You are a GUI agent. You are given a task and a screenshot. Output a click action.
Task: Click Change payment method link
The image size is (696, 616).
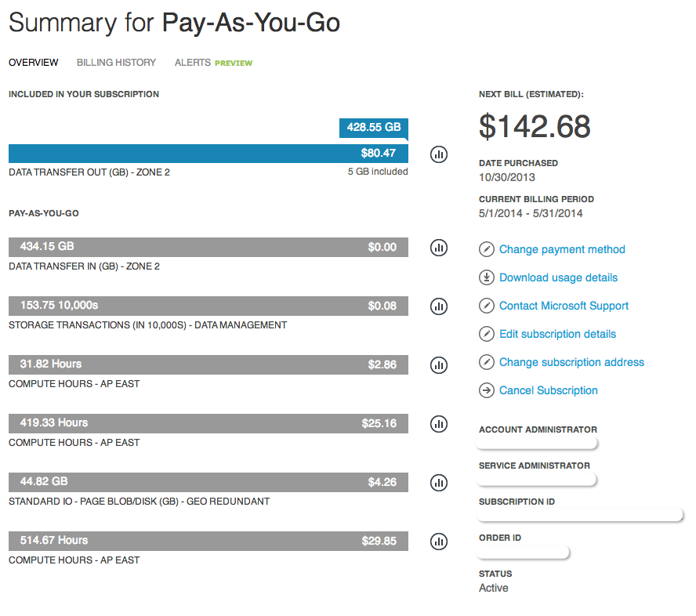(562, 249)
